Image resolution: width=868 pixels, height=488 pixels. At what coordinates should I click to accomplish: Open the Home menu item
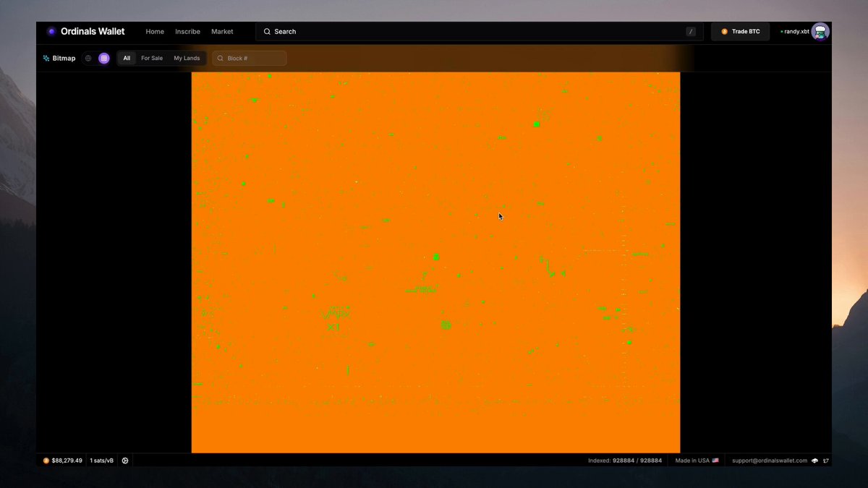coord(155,32)
